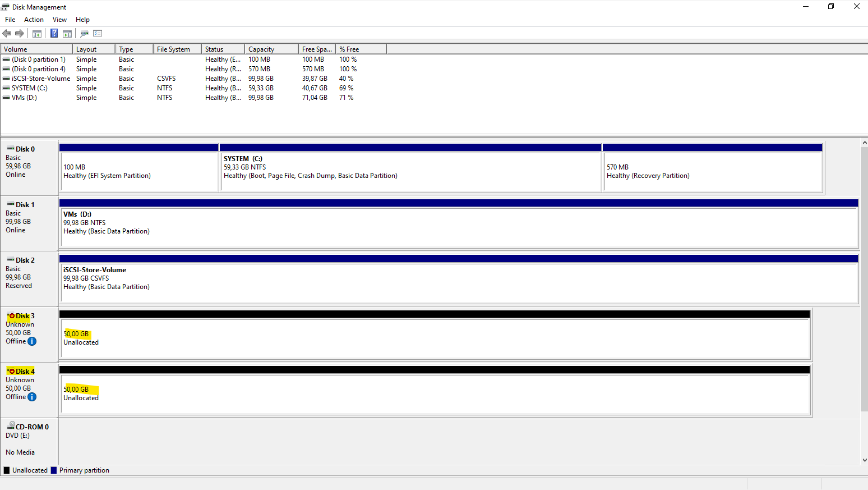Sort by the Volume column header
This screenshot has width=868, height=490.
coord(36,49)
